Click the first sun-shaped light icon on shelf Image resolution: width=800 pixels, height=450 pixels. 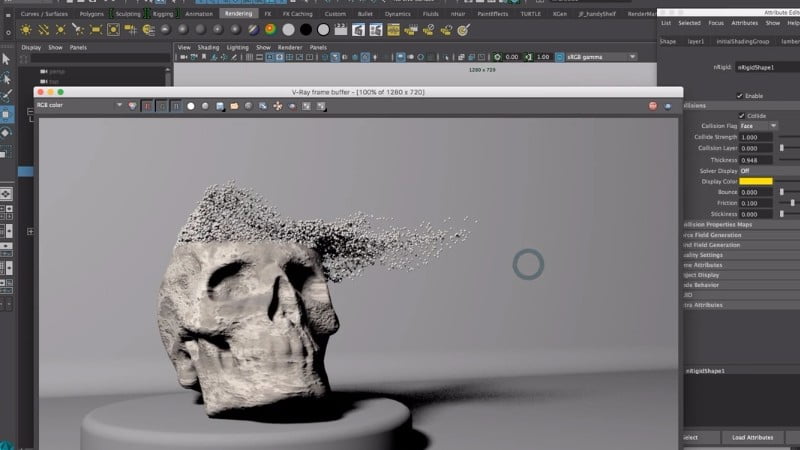[26, 30]
